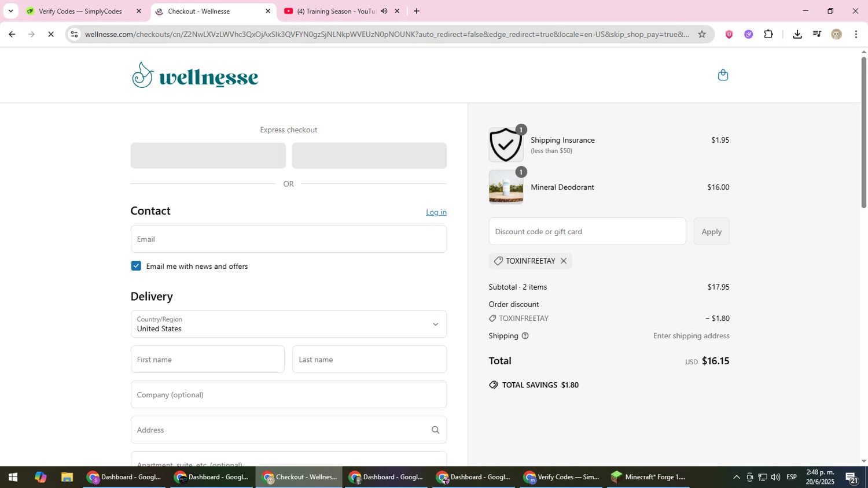Open the browser downloads icon

tap(797, 34)
